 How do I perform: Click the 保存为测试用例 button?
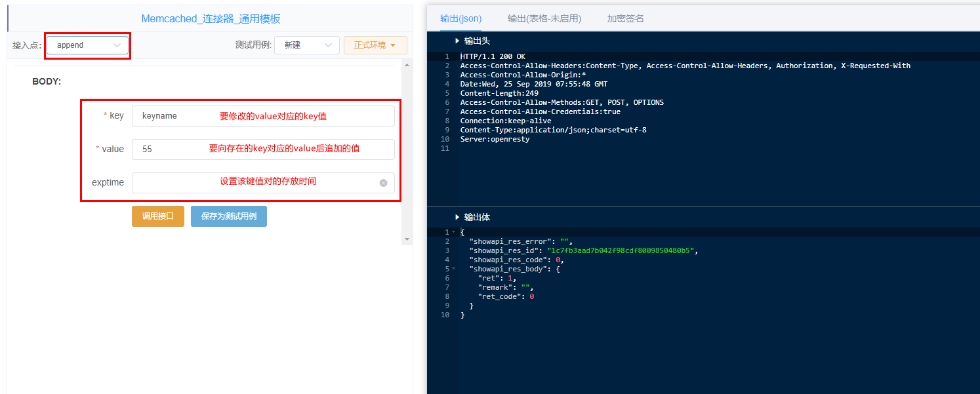click(229, 216)
